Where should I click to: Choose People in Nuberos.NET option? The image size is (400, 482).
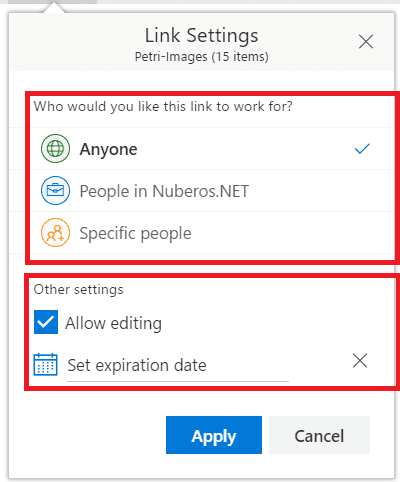point(212,191)
